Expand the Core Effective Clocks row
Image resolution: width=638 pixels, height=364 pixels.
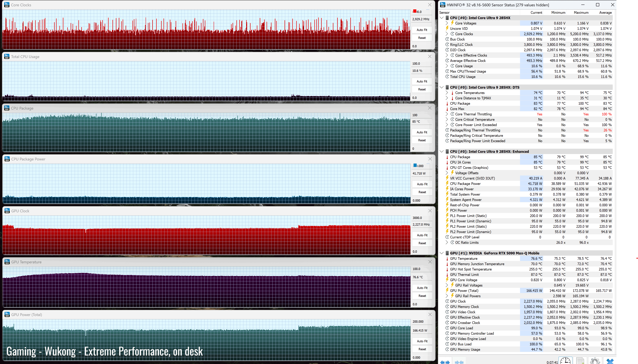tap(447, 55)
